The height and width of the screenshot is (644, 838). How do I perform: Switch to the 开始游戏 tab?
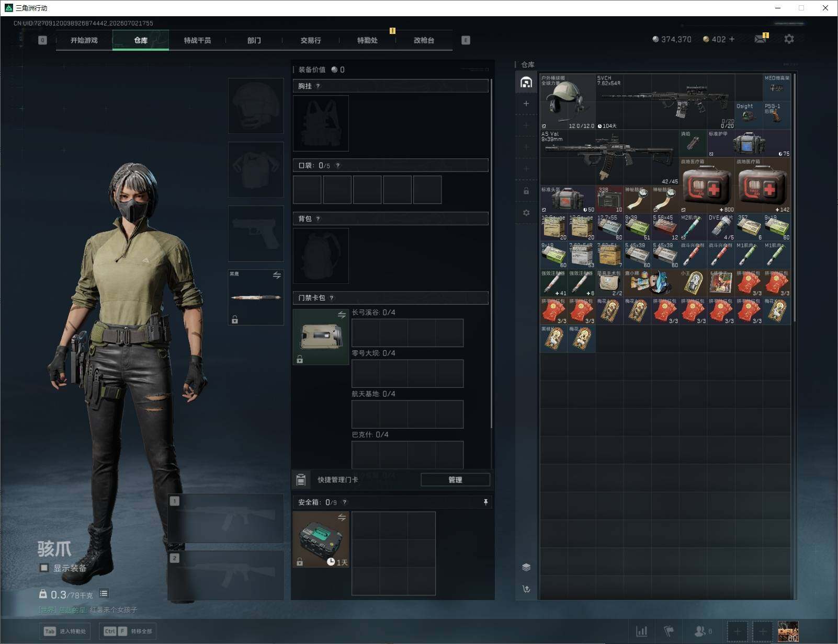point(84,40)
